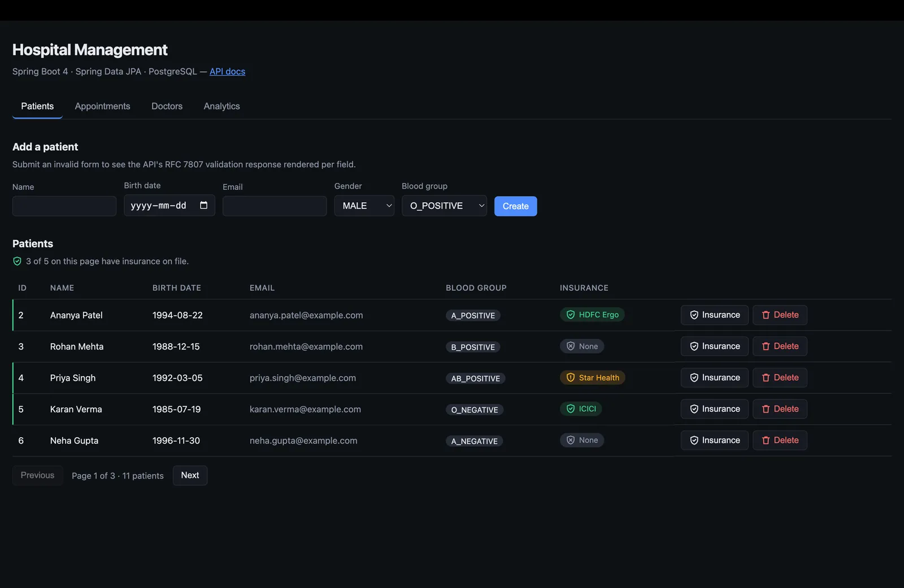Select the name Neha Gupta
904x588 pixels.
[74, 441]
